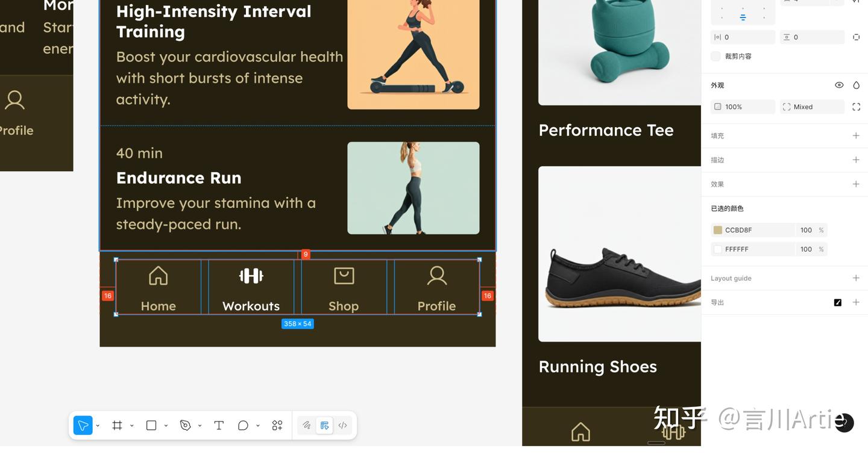Add an effect with 效果 plus
The width and height of the screenshot is (868, 454).
tap(856, 184)
